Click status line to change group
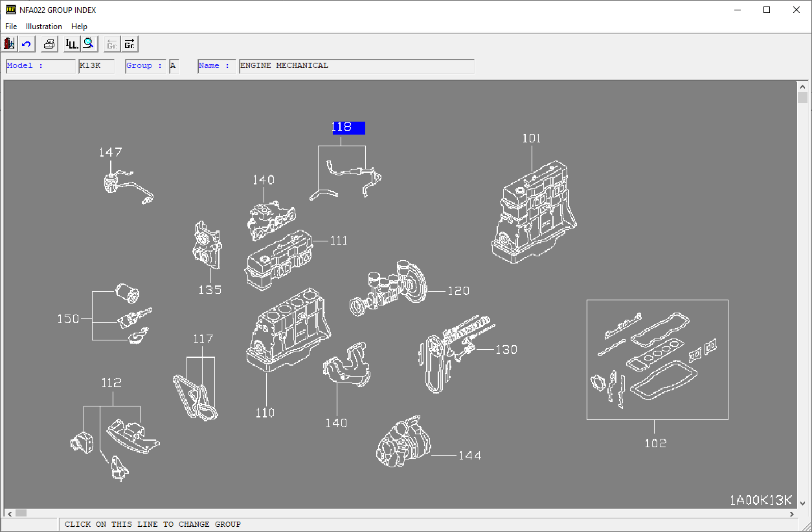 (x=153, y=524)
